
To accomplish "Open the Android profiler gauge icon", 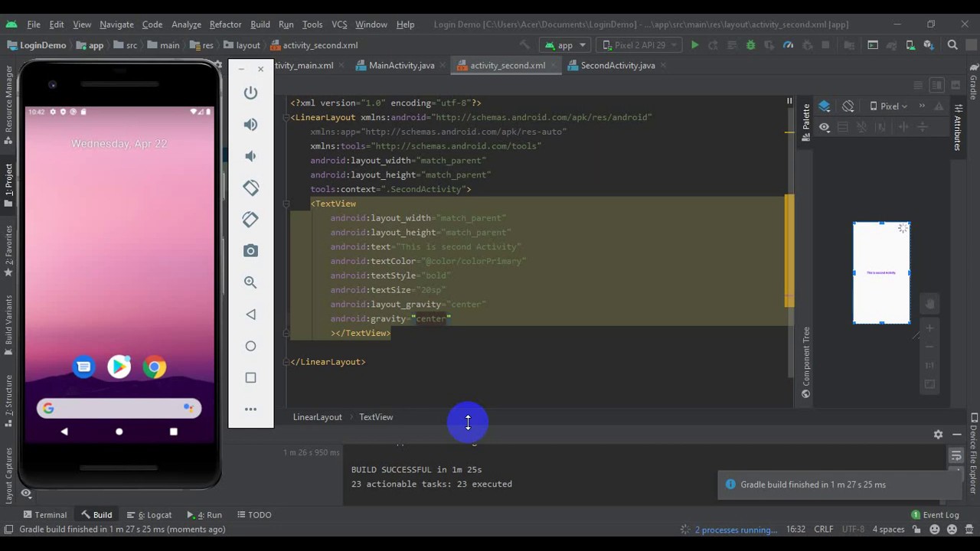I will (x=788, y=45).
